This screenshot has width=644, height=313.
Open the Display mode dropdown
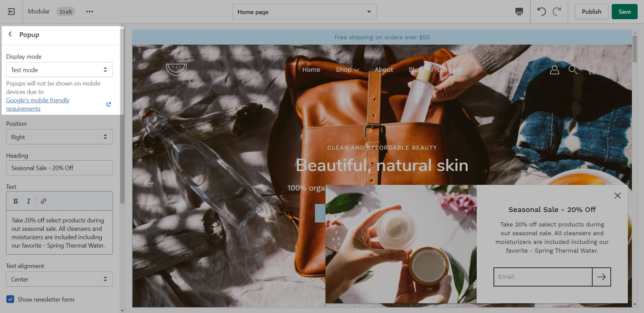pyautogui.click(x=59, y=70)
